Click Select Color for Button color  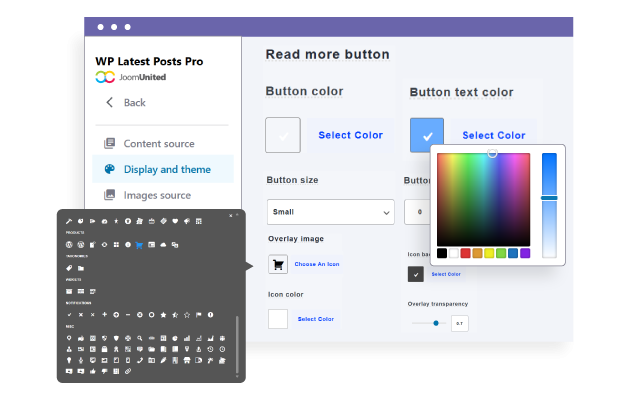coord(350,135)
